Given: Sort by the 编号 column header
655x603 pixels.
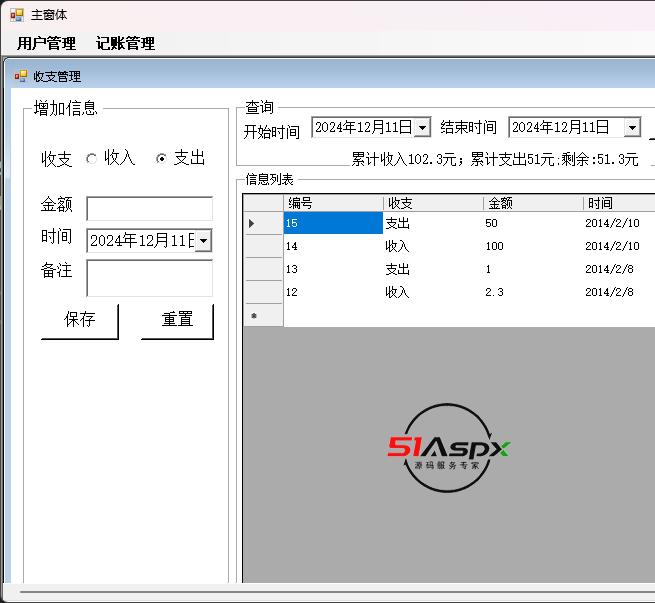Looking at the screenshot, I should pyautogui.click(x=333, y=203).
